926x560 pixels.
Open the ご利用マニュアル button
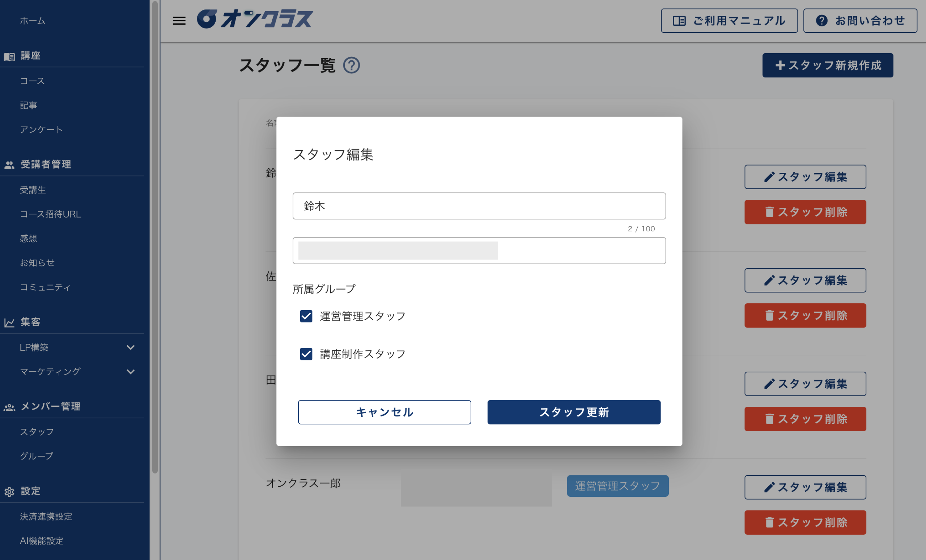click(729, 21)
